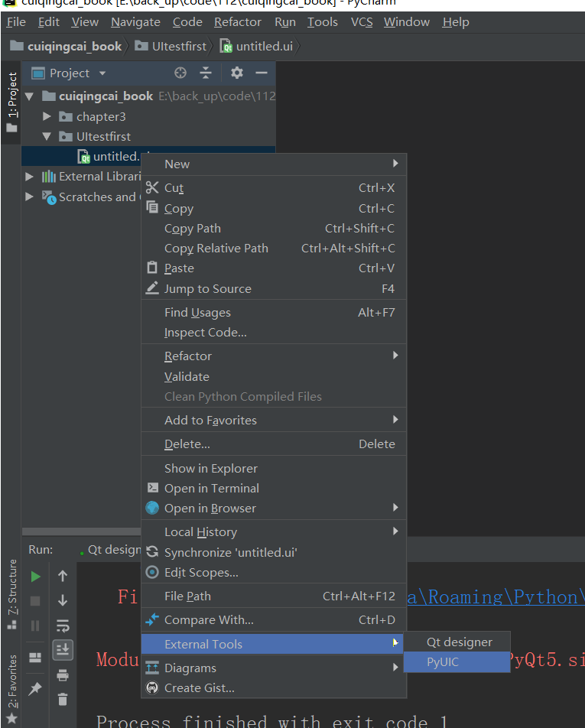
Task: Expand the chapter3 folder
Action: click(47, 116)
